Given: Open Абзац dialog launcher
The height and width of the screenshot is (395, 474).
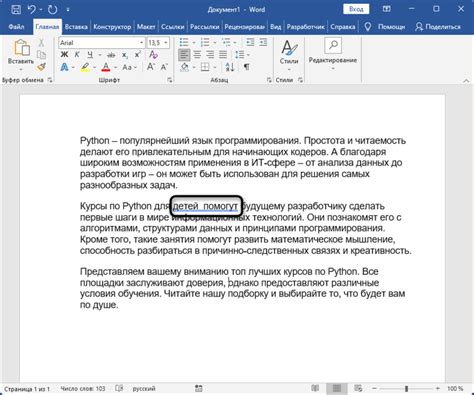Looking at the screenshot, I should point(269,80).
